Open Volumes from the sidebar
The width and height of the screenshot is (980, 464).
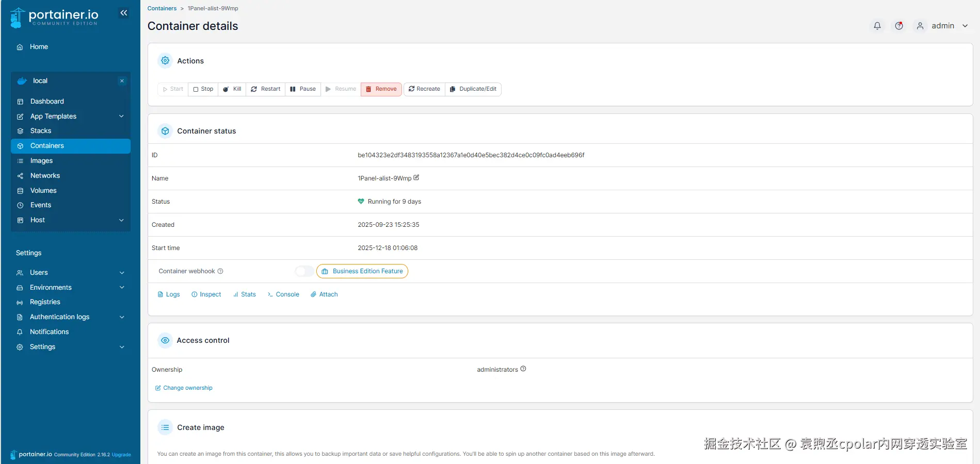70,191
